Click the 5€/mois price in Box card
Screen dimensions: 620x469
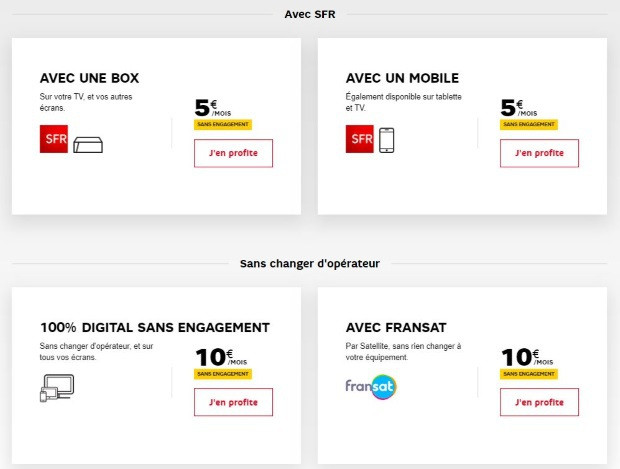tap(213, 108)
